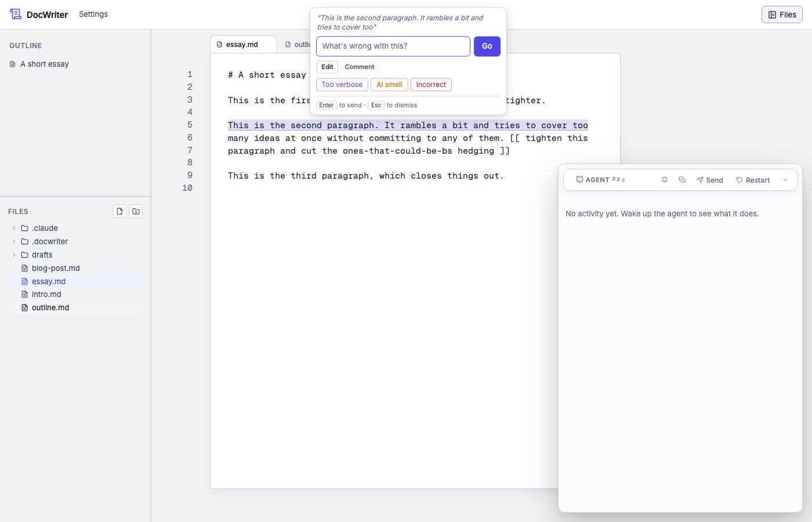
Task: Click 'No activity yet' agent message
Action: [662, 213]
